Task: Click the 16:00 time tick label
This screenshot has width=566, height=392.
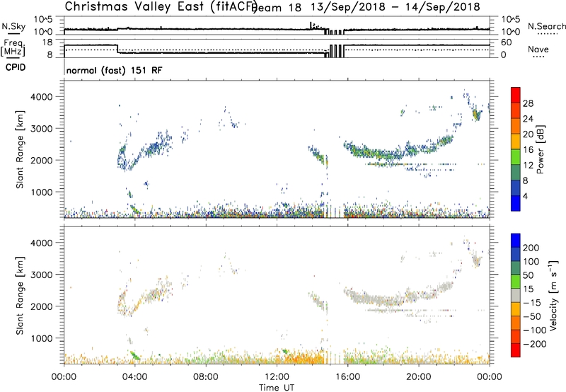Action: point(347,377)
